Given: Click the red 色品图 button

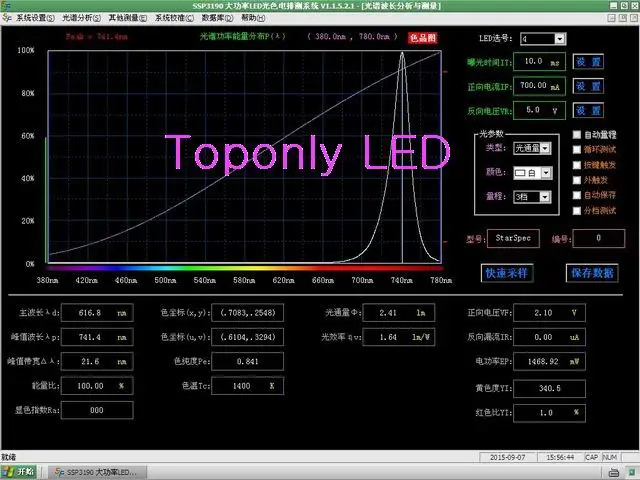Looking at the screenshot, I should (x=423, y=38).
